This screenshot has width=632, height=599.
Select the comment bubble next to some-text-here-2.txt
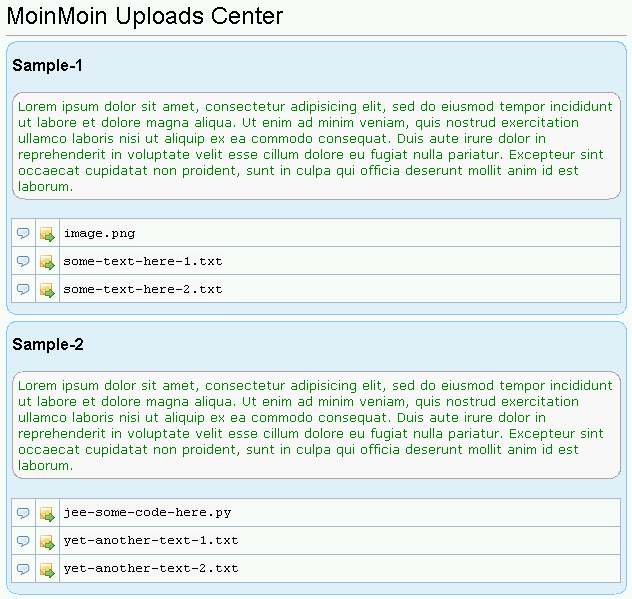click(23, 289)
